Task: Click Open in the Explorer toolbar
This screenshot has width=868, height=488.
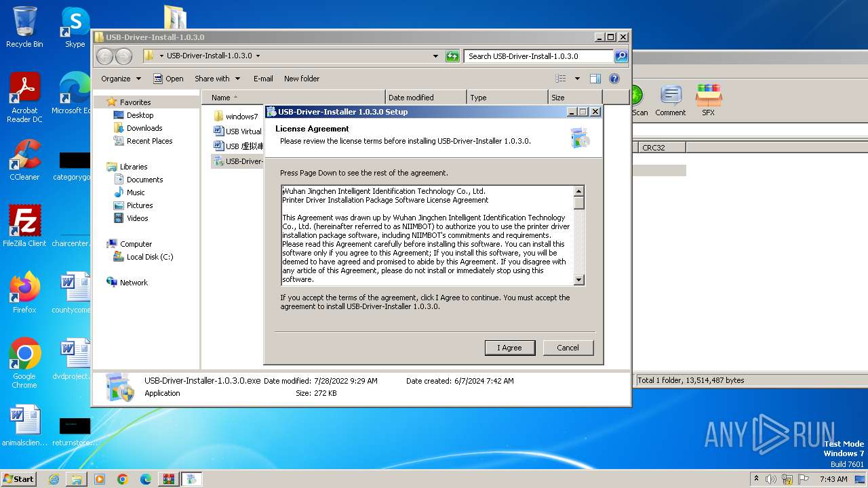Action: (x=168, y=79)
